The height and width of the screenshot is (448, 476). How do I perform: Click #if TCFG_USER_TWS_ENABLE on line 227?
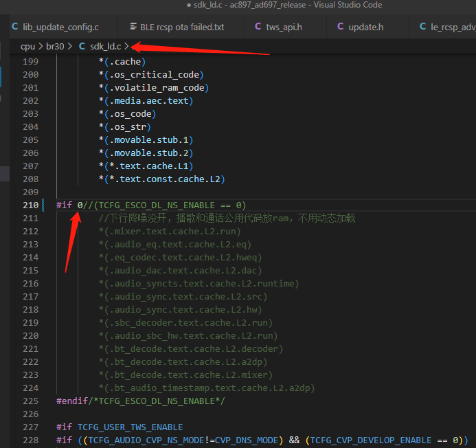tap(120, 427)
